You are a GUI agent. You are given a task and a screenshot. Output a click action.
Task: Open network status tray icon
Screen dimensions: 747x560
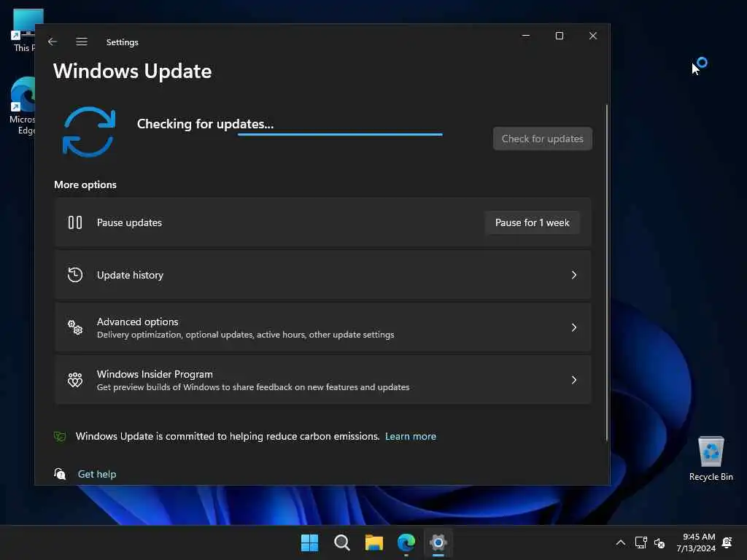[x=640, y=542]
